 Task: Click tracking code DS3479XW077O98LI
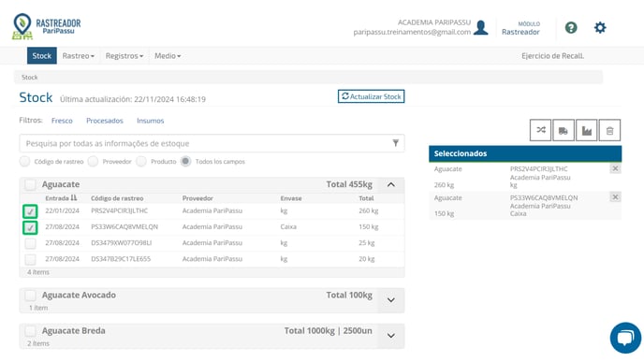(121, 243)
